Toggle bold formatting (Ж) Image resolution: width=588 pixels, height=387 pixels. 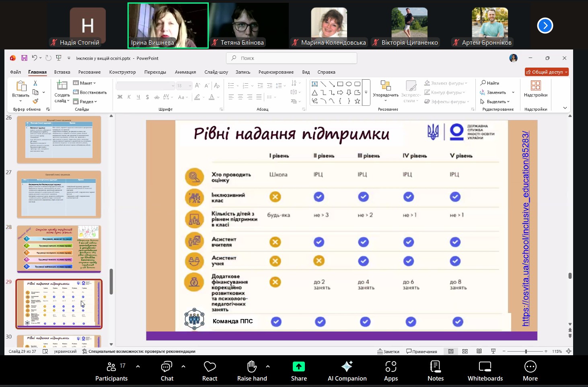tap(119, 97)
